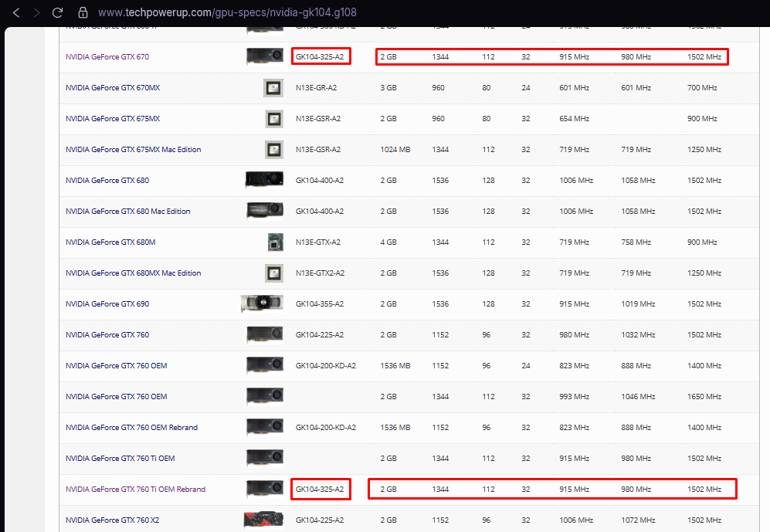Click the GTX 670MX chip thumbnail
Image resolution: width=770 pixels, height=532 pixels.
click(x=273, y=88)
